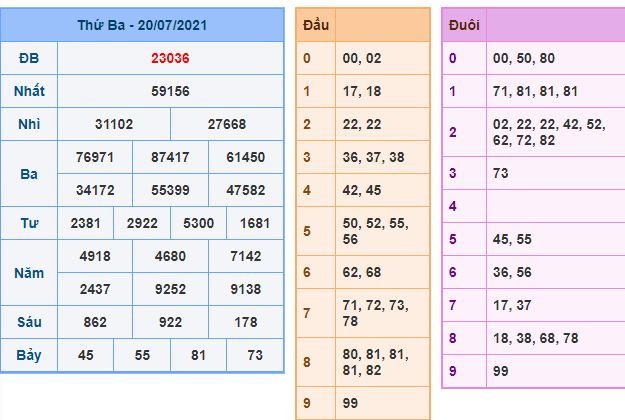Image resolution: width=625 pixels, height=420 pixels.
Task: Click Sáu prize number 862
Action: pos(95,322)
